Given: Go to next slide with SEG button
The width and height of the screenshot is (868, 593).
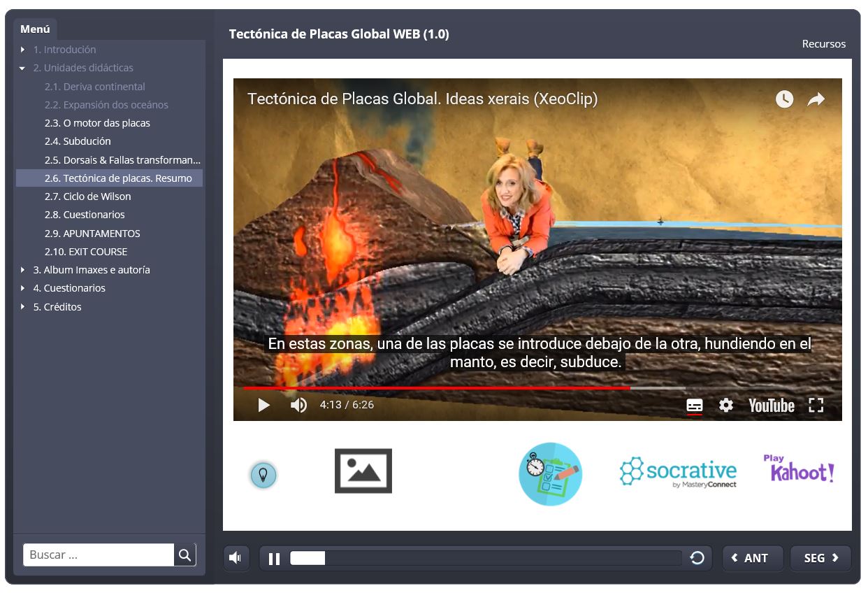Looking at the screenshot, I should coord(820,558).
